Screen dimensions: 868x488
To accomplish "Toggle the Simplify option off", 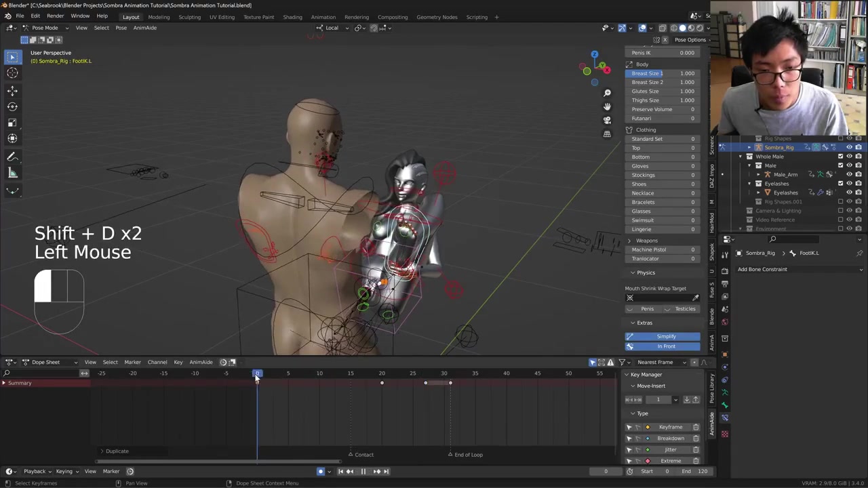I will point(663,336).
